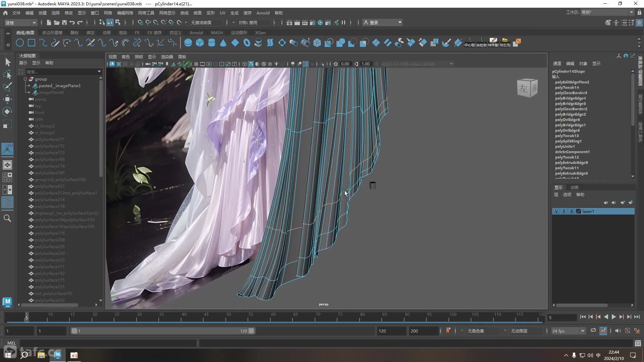The image size is (644, 362).
Task: Open the 登录 account dropdown
Action: pyautogui.click(x=383, y=22)
